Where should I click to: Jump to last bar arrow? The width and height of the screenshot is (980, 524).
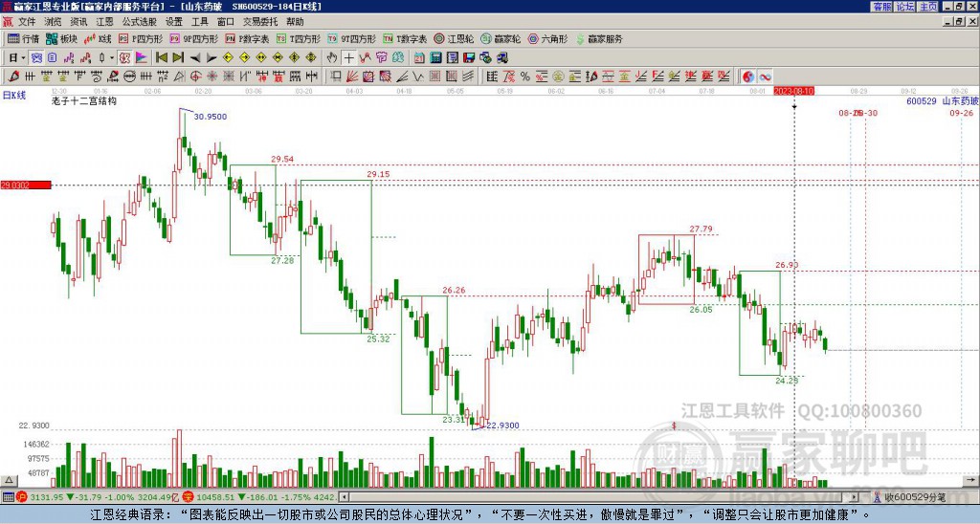[178, 58]
